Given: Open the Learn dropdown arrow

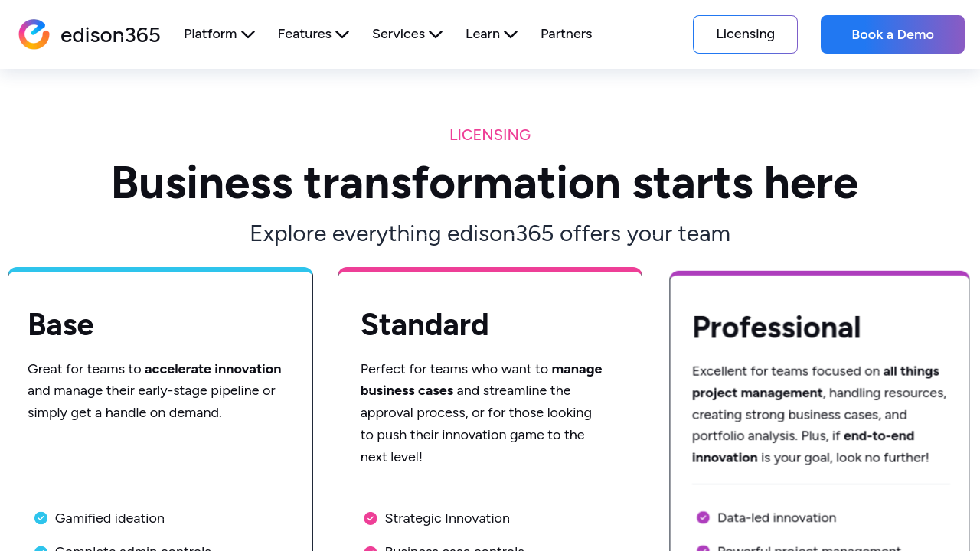Looking at the screenshot, I should pyautogui.click(x=511, y=34).
